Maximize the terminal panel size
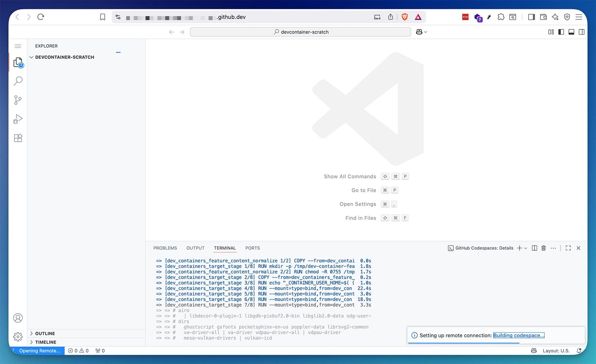Viewport: 596px width, 364px height. 568,248
